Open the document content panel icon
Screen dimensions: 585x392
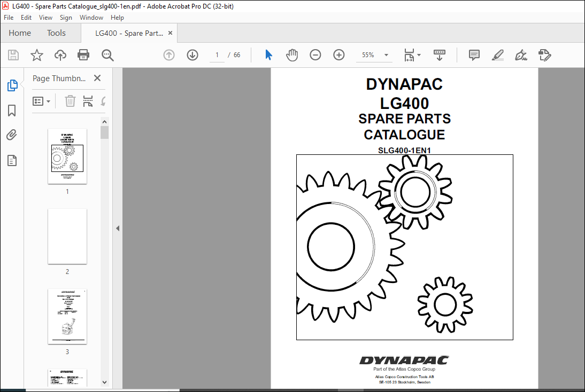pos(12,161)
